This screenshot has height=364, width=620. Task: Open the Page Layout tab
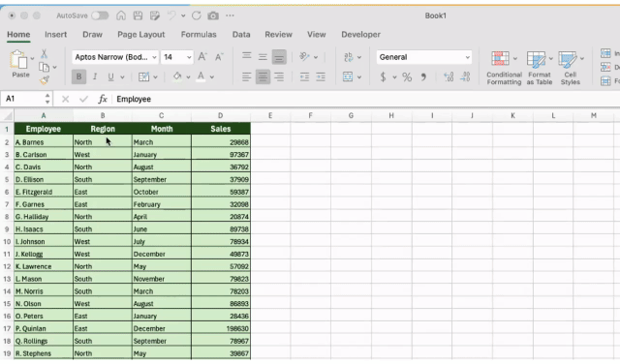[x=141, y=35]
